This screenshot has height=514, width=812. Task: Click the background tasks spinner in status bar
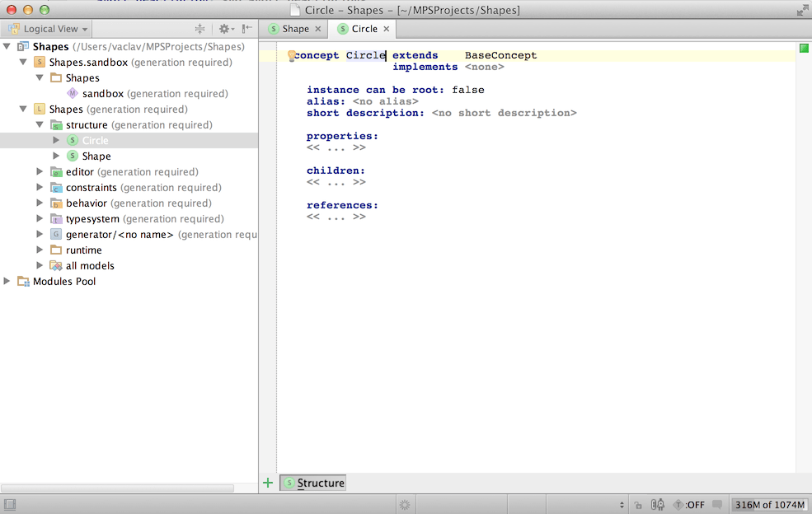click(x=404, y=505)
